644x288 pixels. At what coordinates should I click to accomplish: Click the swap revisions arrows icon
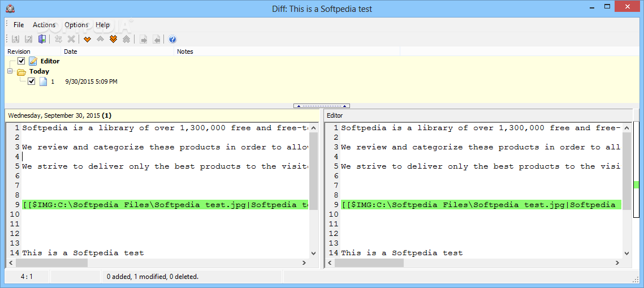(x=58, y=40)
